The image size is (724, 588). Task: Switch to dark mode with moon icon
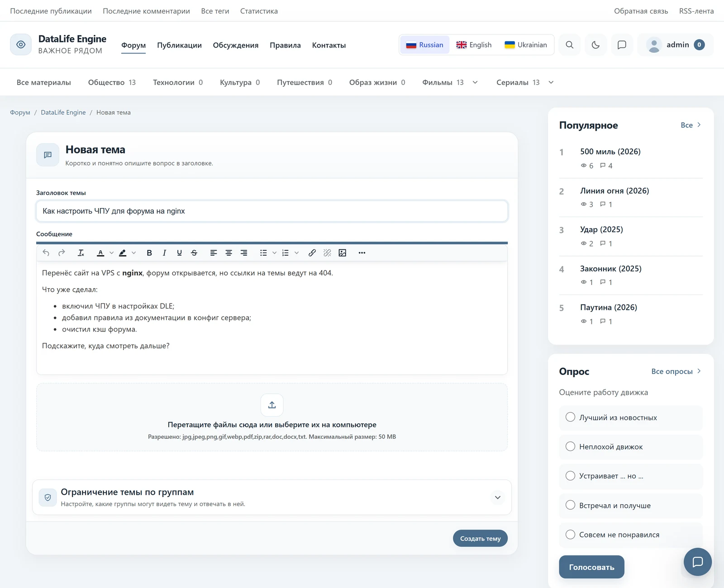(x=595, y=45)
